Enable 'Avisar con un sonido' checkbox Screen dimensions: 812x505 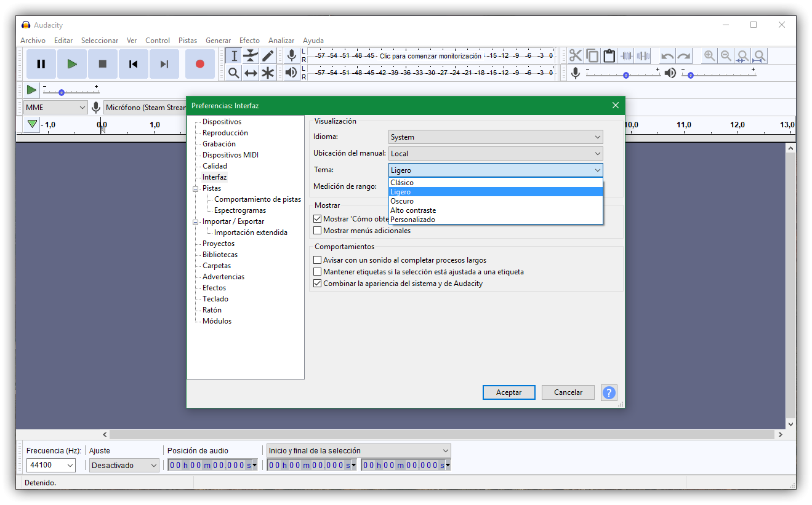[318, 260]
